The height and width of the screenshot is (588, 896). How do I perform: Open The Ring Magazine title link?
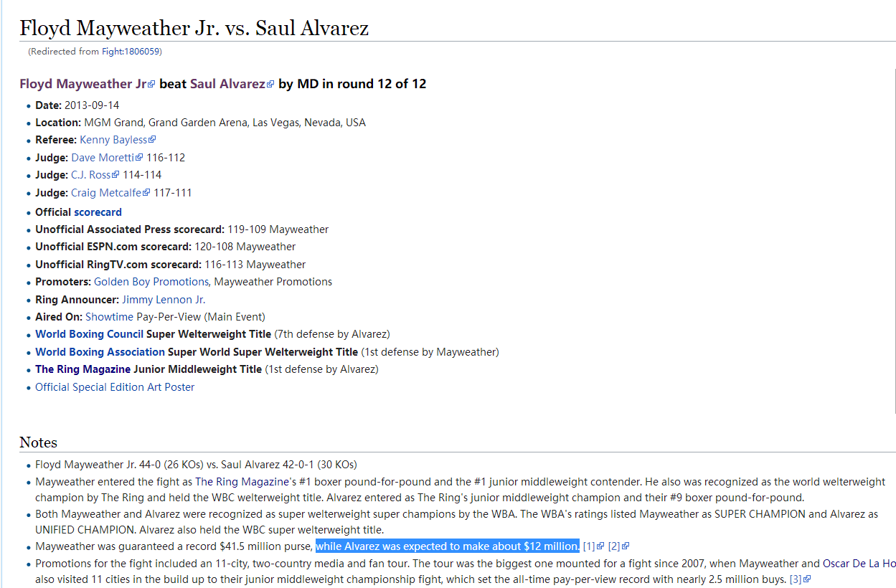(82, 369)
